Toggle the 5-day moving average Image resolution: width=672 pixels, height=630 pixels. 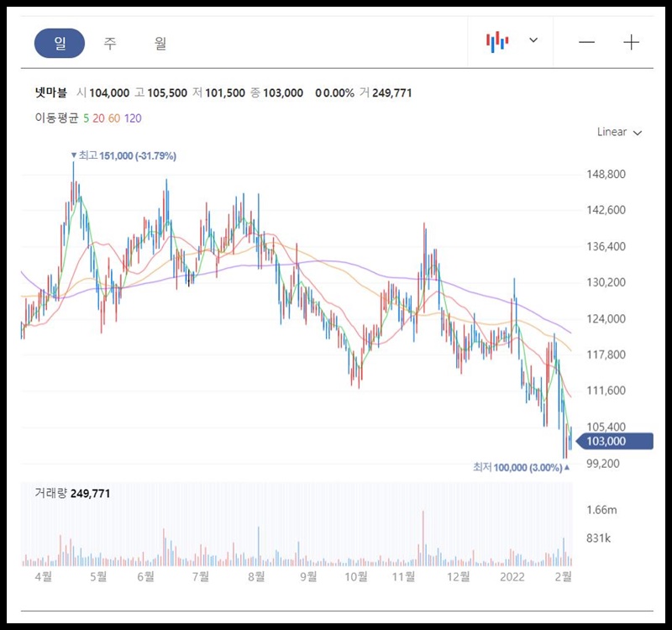pos(87,118)
